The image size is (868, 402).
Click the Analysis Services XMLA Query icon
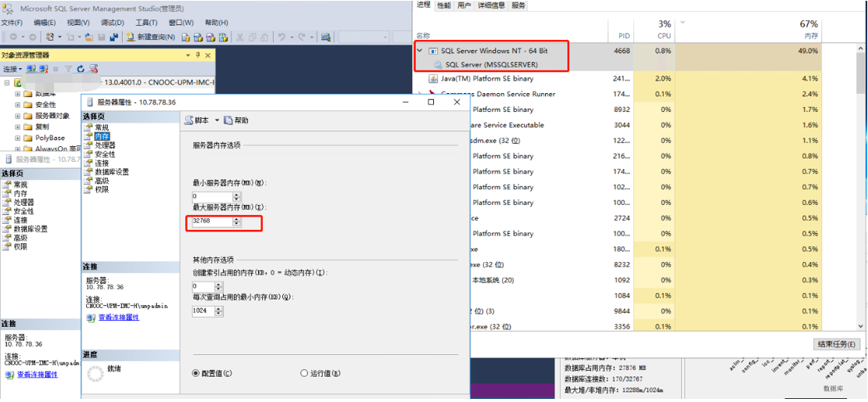click(223, 37)
